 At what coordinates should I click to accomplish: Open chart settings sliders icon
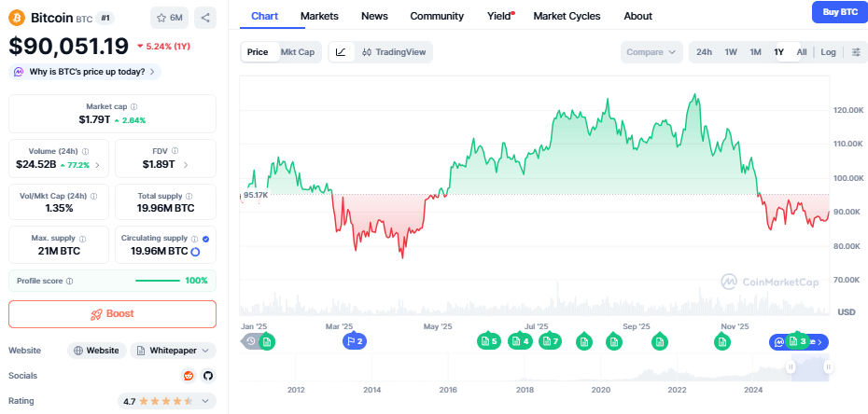click(857, 52)
